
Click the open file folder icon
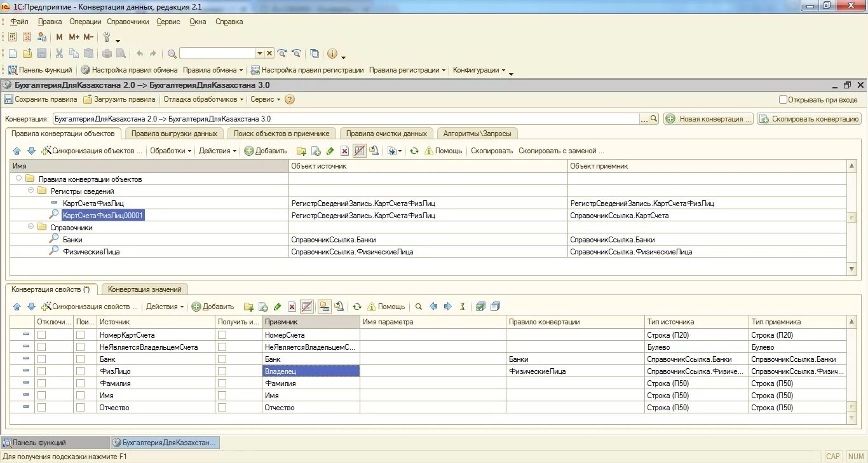point(27,53)
